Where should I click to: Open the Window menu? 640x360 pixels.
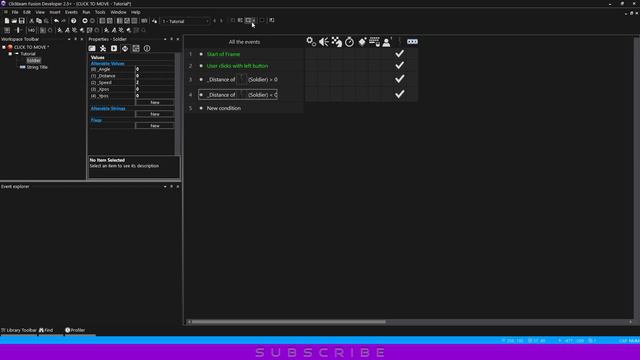point(118,12)
